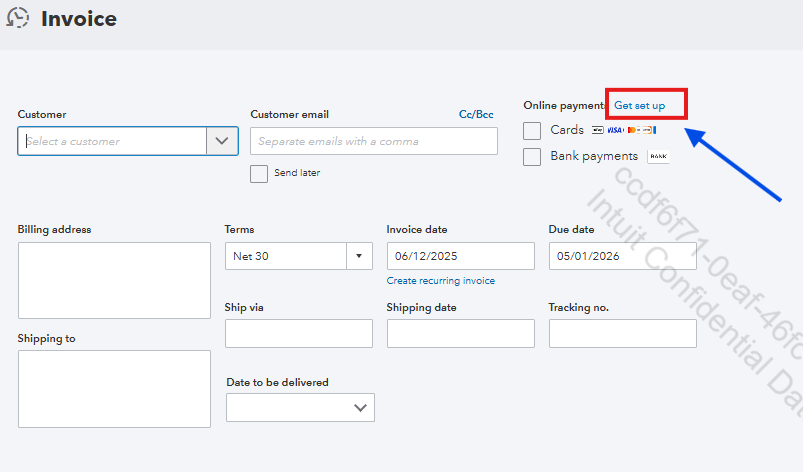This screenshot has width=803, height=472.
Task: Focus the Customer email input field
Action: (373, 141)
